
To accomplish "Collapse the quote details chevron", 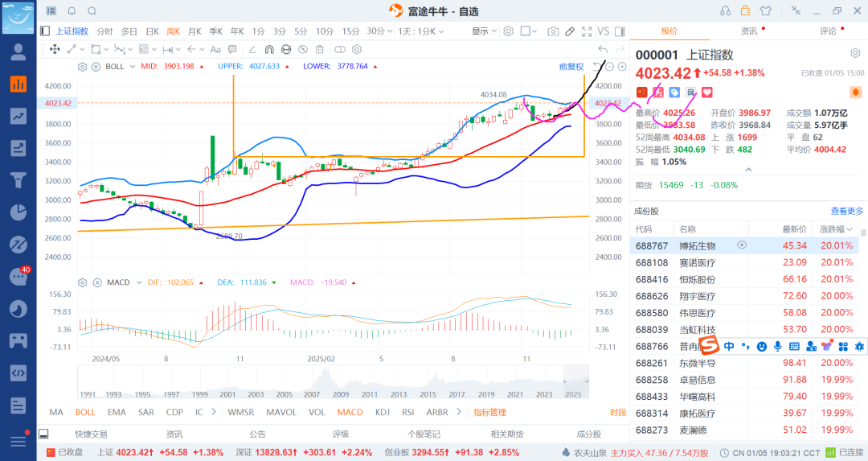I will click(748, 170).
